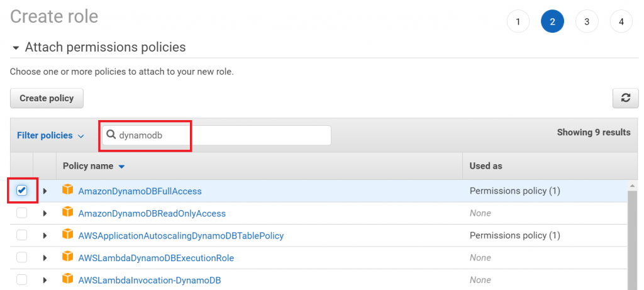Check the AmazonDynamoDBReadOnlyAccess checkbox
The image size is (644, 290).
pos(22,213)
